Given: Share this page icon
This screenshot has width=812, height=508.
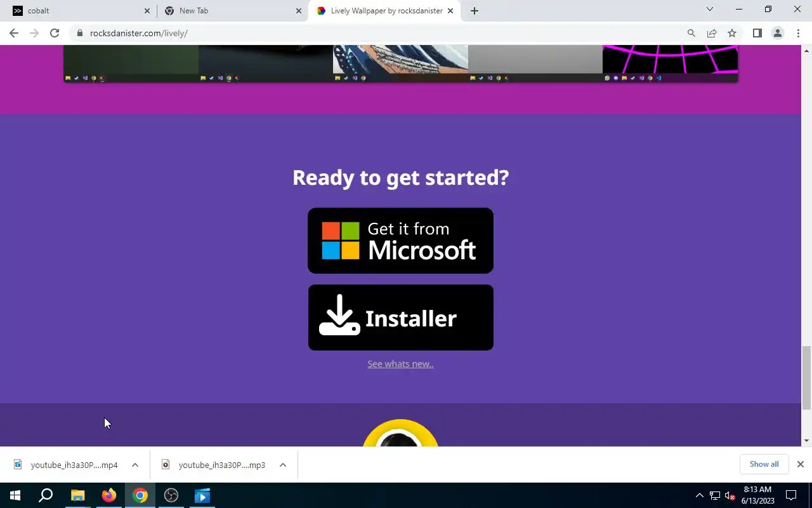Looking at the screenshot, I should (712, 33).
